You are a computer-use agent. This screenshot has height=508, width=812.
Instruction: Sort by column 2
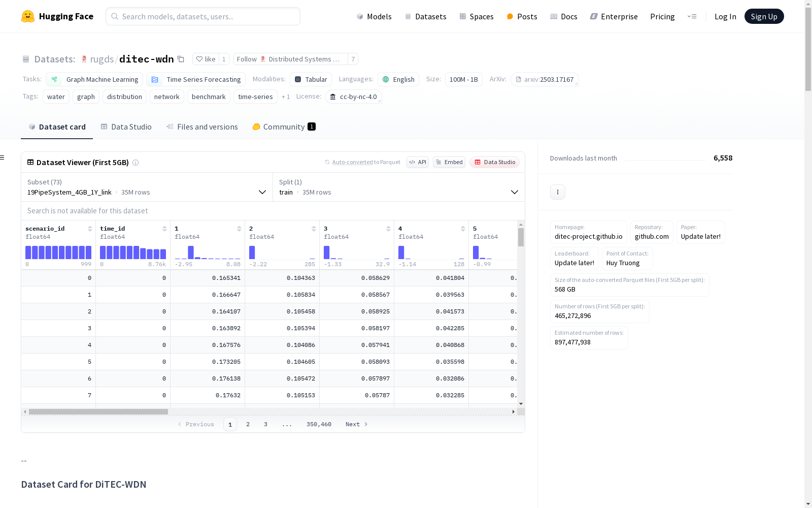tap(314, 229)
